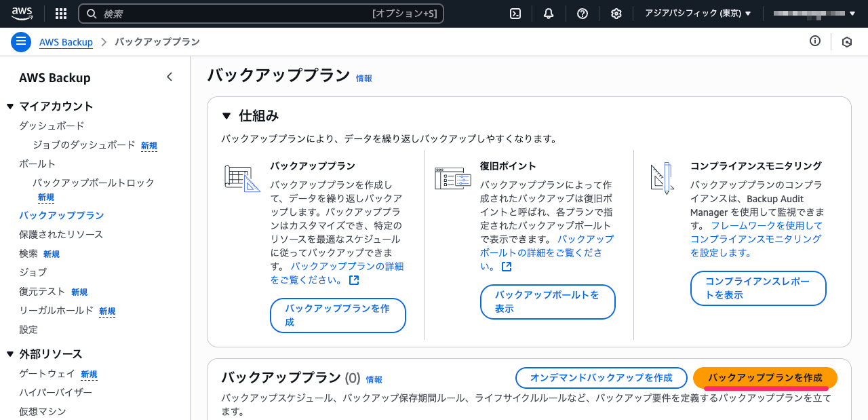Launch CloudShell terminal icon

(515, 14)
